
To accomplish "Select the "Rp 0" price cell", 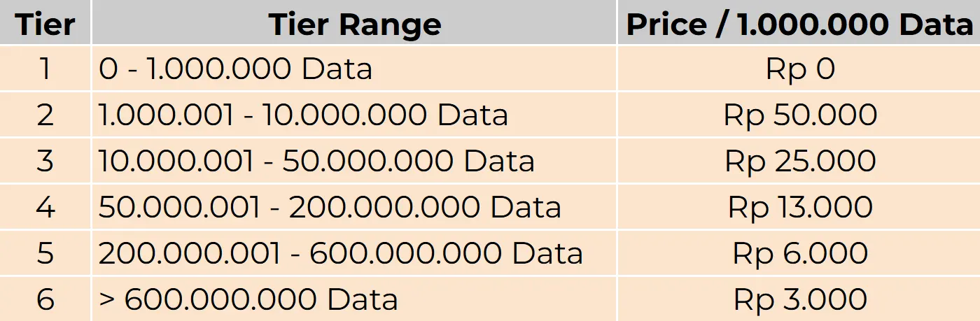I will click(800, 69).
